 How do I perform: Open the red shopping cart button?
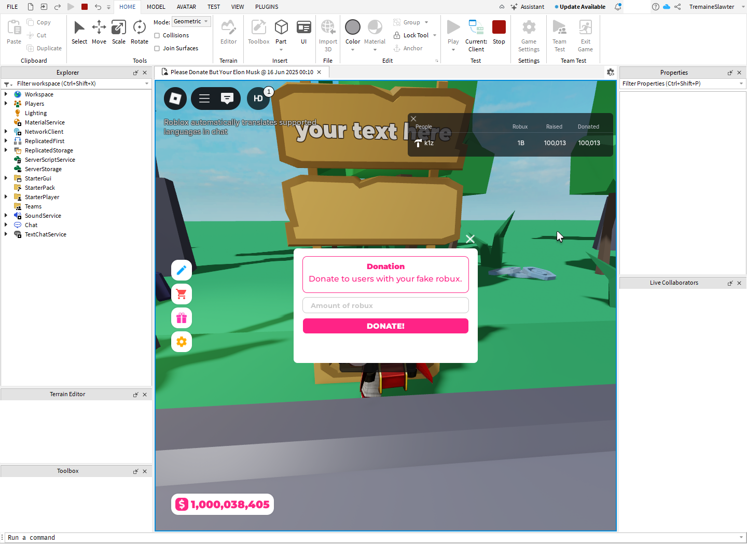[182, 294]
